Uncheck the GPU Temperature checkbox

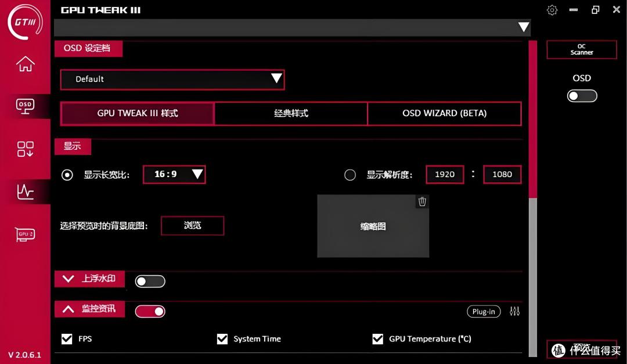377,339
